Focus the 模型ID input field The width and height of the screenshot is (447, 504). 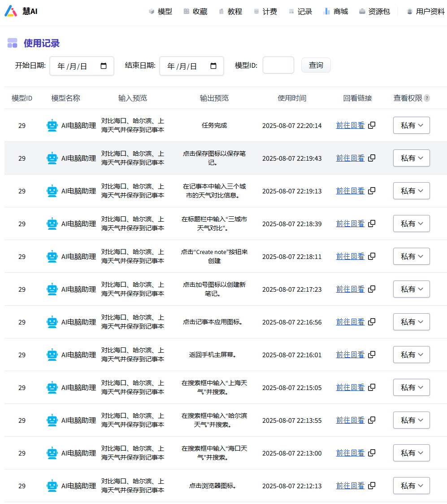point(278,65)
